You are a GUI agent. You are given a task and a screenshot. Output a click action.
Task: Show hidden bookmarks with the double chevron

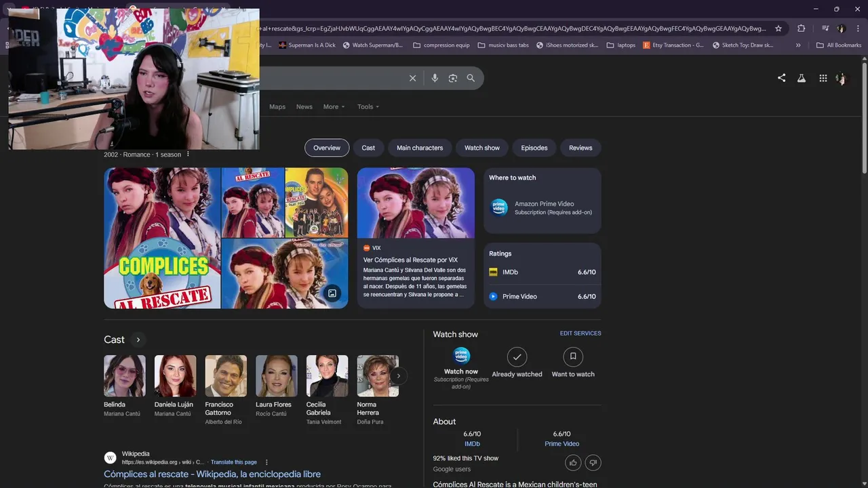pos(798,45)
